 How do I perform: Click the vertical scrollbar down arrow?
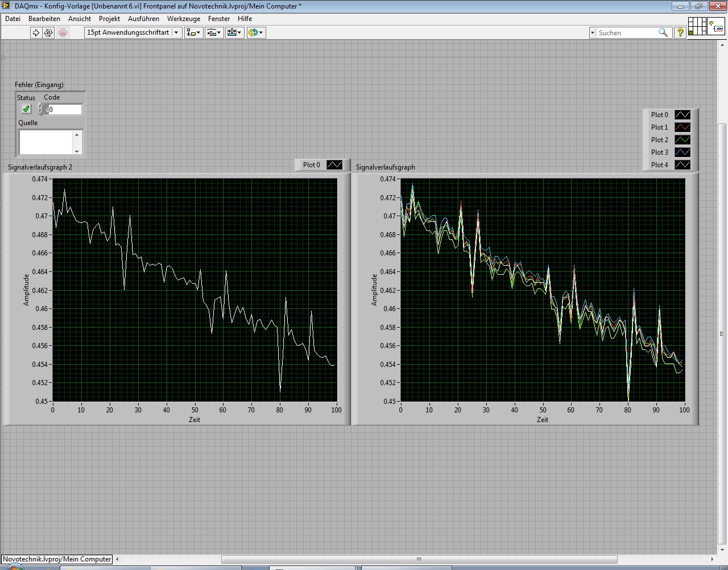[722, 550]
